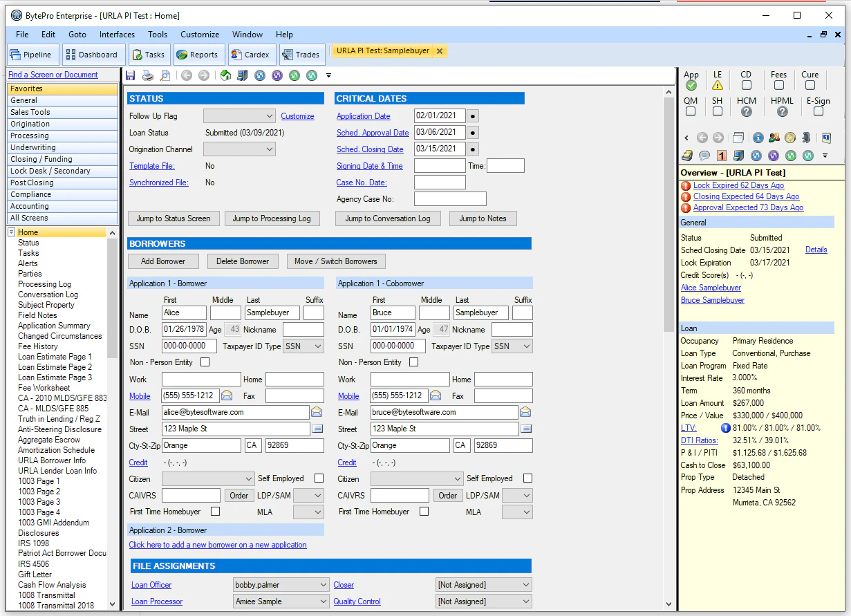Open the Conversation Log speech bubble icon
851x616 pixels.
704,155
